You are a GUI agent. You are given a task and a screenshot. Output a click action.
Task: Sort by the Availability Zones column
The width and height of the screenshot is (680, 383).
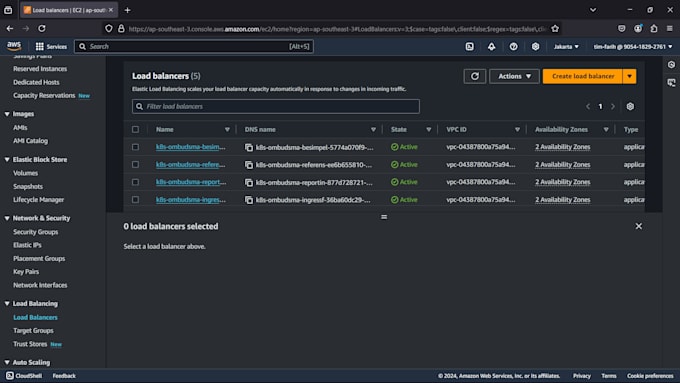coord(606,130)
